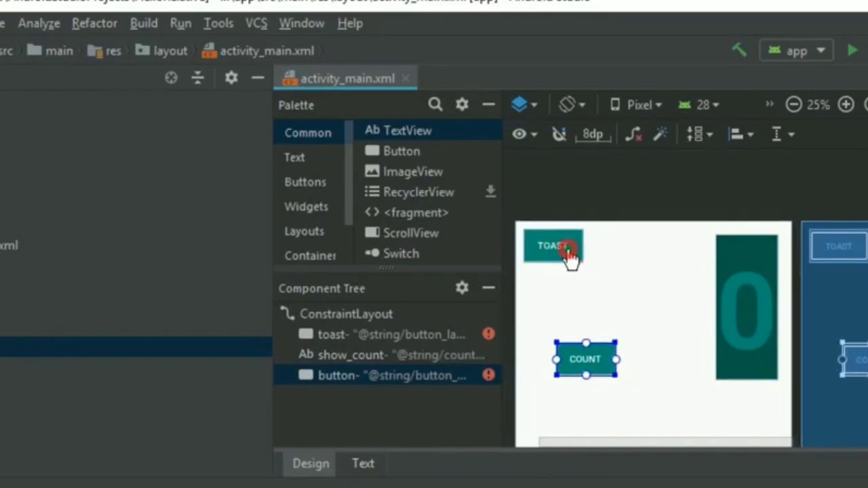
Task: Open the Pack dropdown in the toolbar
Action: point(699,134)
